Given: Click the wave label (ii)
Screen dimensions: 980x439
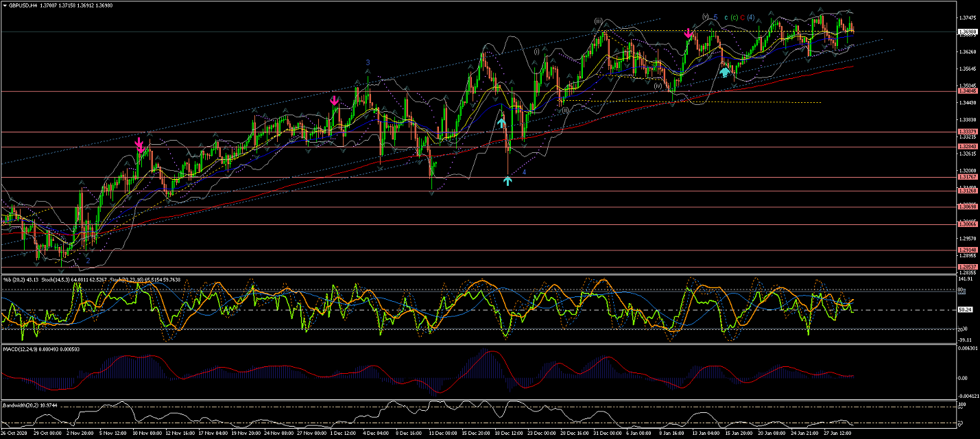Looking at the screenshot, I should 565,110.
